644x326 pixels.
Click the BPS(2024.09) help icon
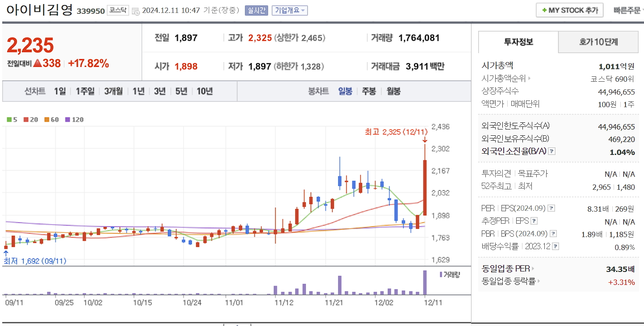553,233
